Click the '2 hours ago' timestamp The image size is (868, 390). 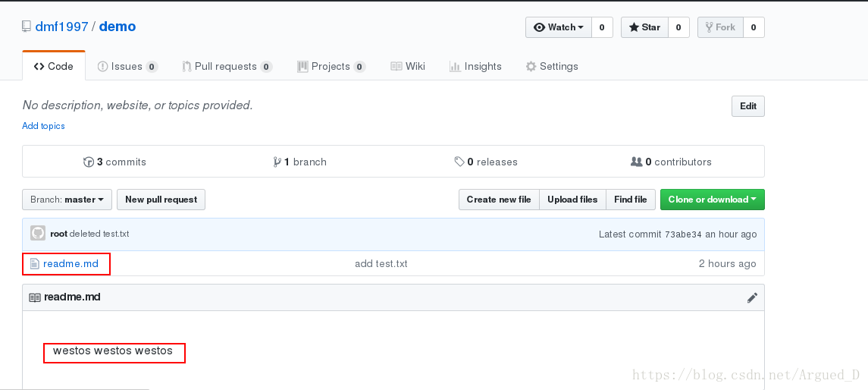(x=728, y=264)
